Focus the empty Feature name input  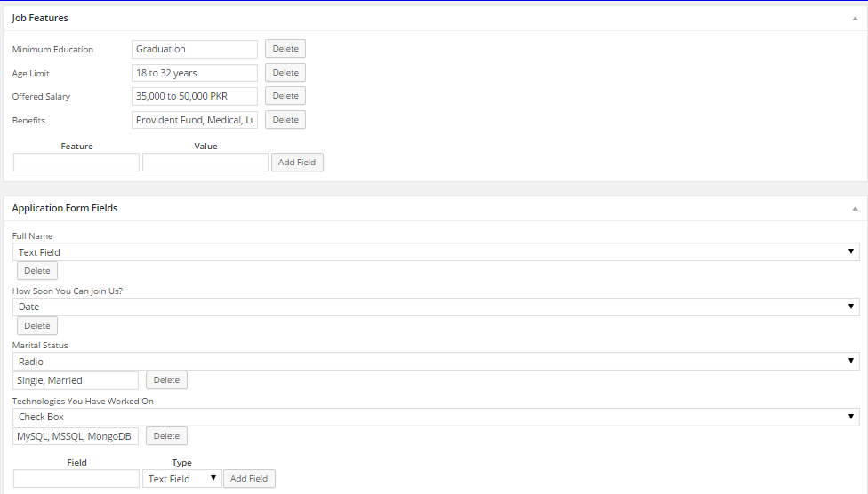(76, 162)
